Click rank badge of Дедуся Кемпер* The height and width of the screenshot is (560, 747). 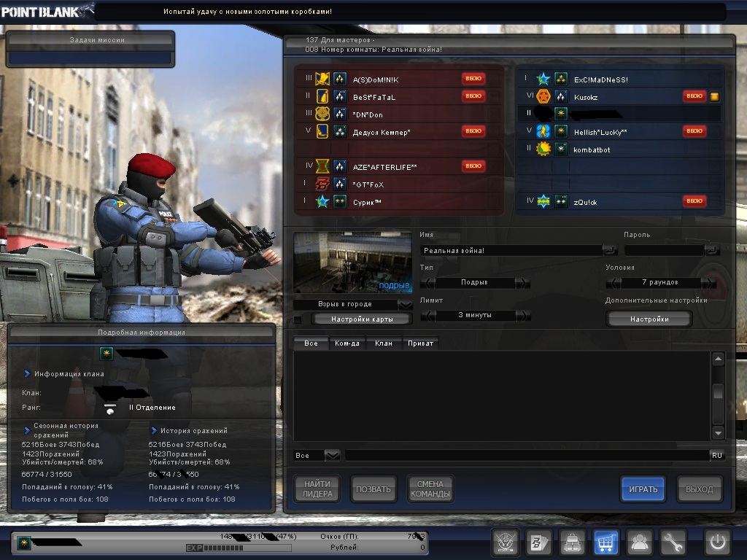[322, 131]
